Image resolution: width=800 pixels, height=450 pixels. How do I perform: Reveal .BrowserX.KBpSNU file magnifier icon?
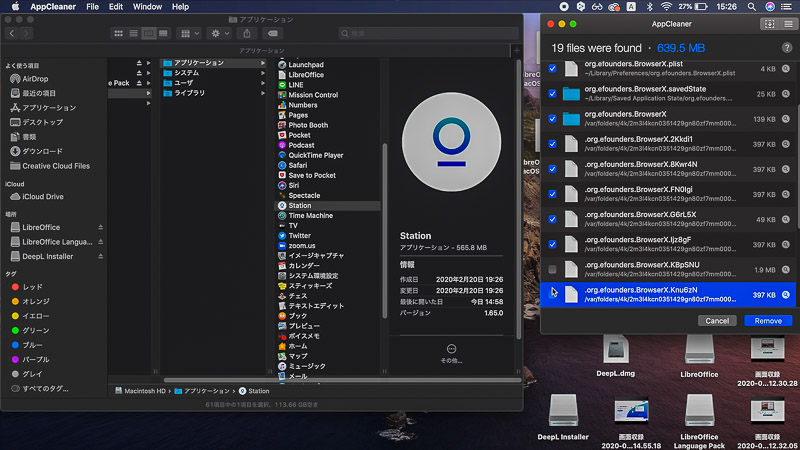(x=786, y=269)
